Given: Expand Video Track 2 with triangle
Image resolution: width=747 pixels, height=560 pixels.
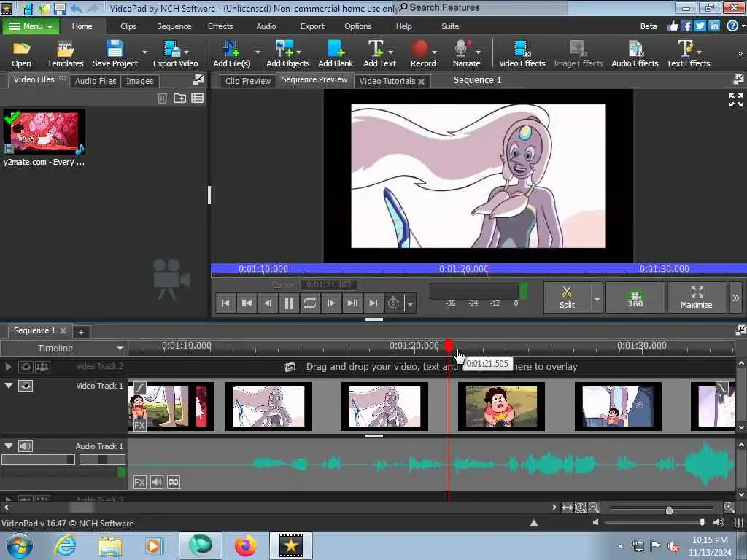Looking at the screenshot, I should 8,367.
